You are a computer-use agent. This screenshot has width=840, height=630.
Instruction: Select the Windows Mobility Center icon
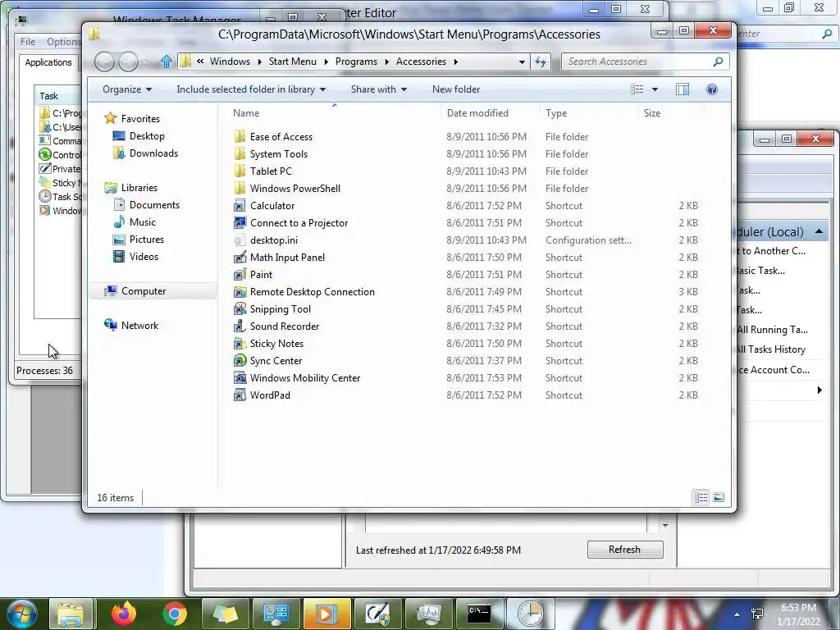click(240, 377)
